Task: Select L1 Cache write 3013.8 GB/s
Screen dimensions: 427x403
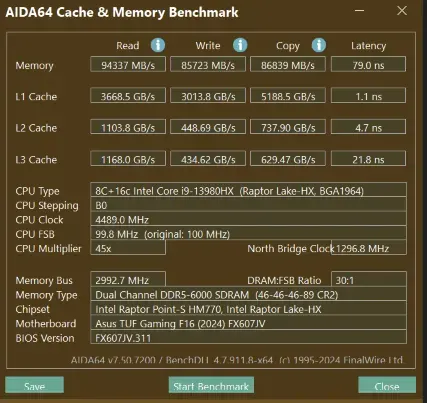Action: (208, 96)
